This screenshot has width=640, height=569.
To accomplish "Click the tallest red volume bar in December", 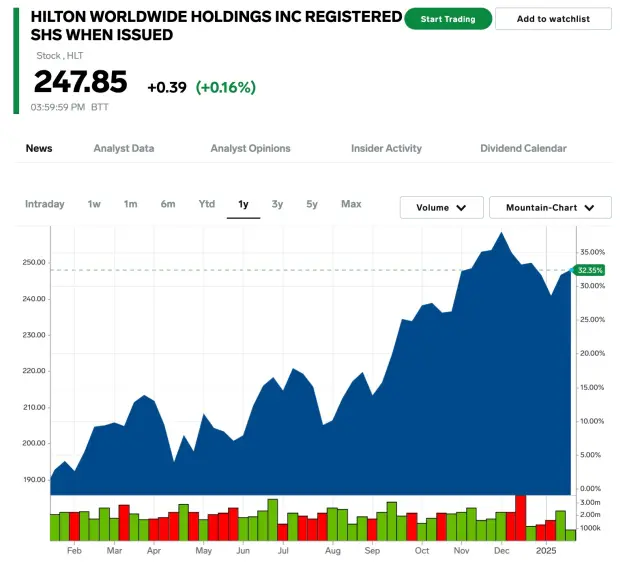I will pos(520,517).
